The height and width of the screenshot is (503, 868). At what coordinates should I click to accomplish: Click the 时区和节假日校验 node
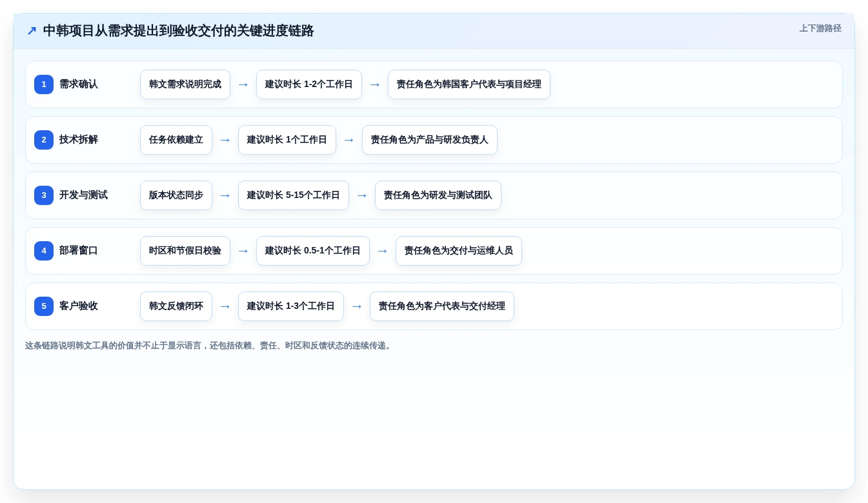tap(185, 251)
